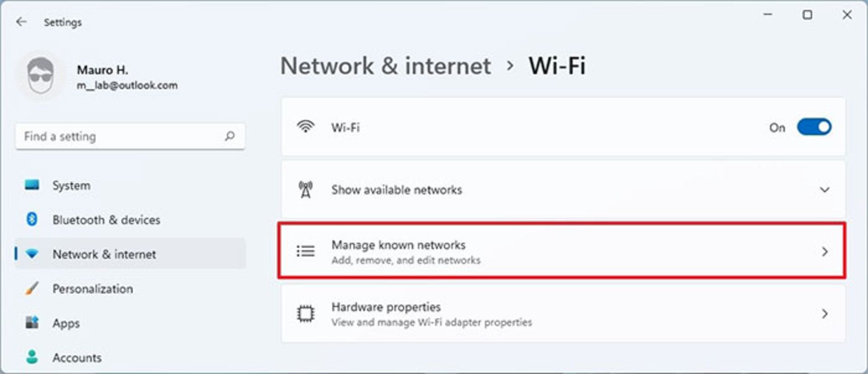Click the search magnifier in Find a setting
Screen dimensions: 868x374
tap(230, 136)
